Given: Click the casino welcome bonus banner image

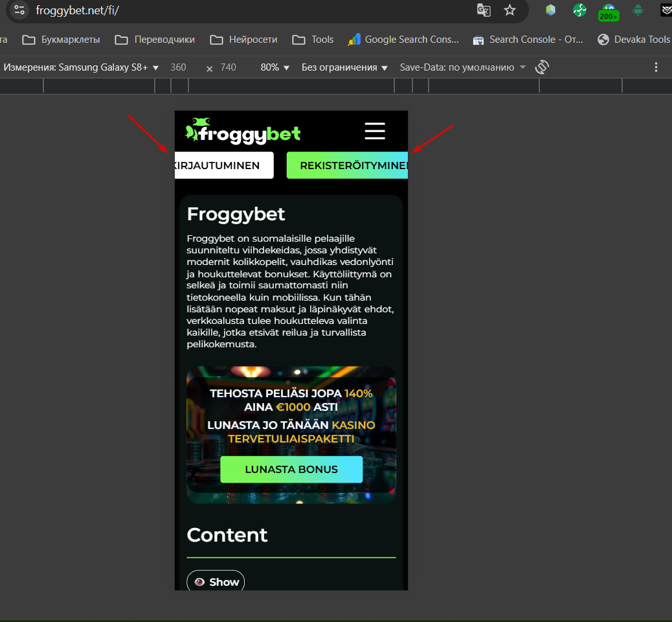Looking at the screenshot, I should (291, 435).
